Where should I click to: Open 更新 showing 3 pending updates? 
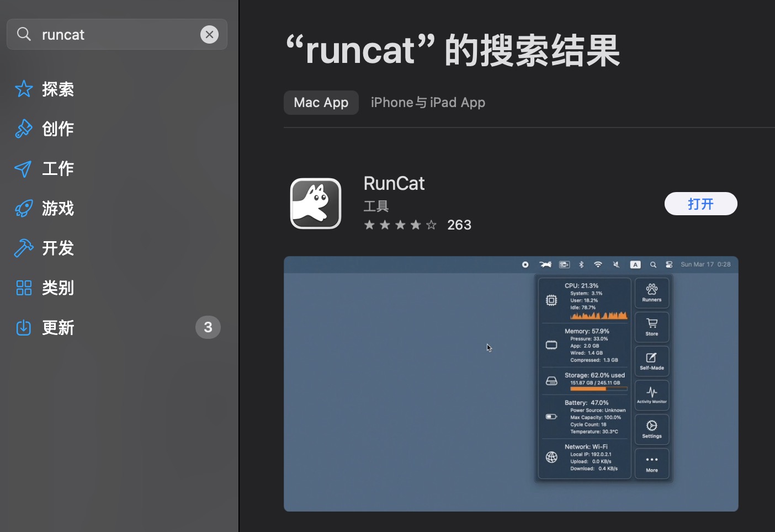(59, 327)
